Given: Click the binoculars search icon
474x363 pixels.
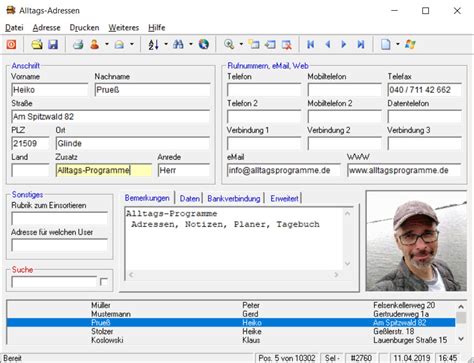Looking at the screenshot, I should point(178,44).
